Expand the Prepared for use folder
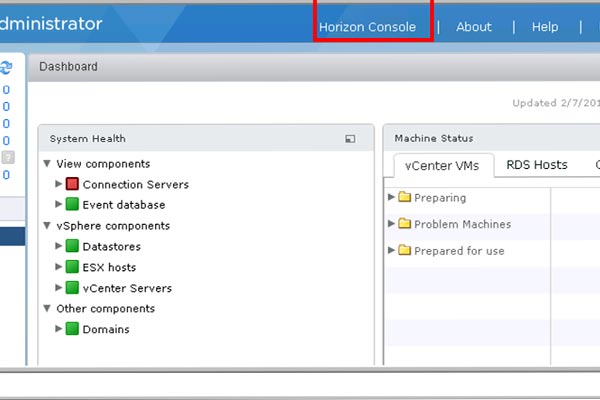 click(x=391, y=250)
